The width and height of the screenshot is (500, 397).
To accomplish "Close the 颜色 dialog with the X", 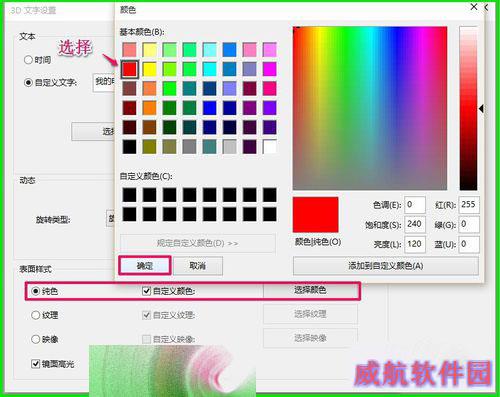I will [x=474, y=7].
